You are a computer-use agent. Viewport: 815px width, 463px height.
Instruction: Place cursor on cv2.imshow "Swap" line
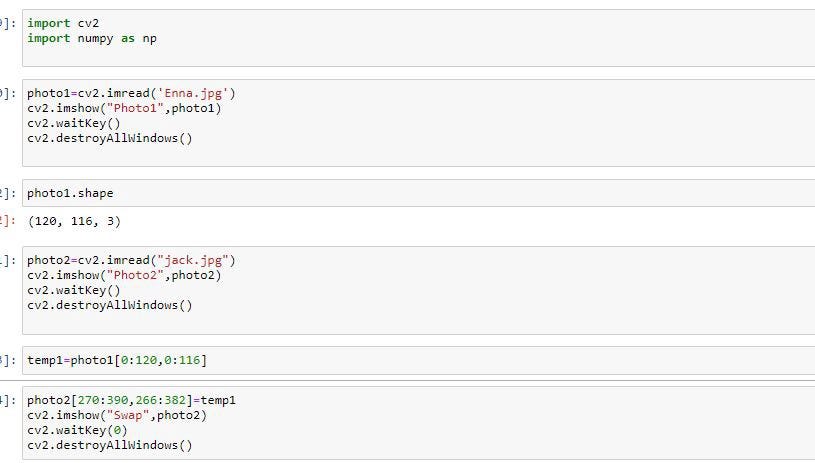(x=117, y=415)
